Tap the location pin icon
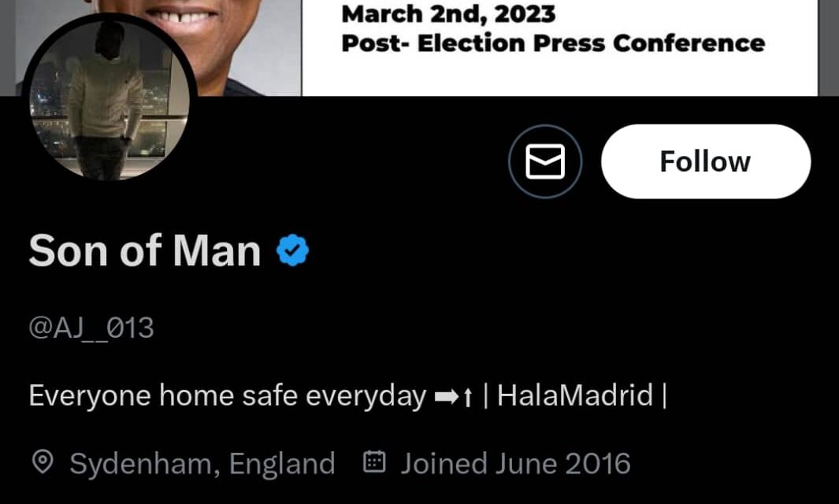Screen dimensions: 839x504 click(x=43, y=462)
